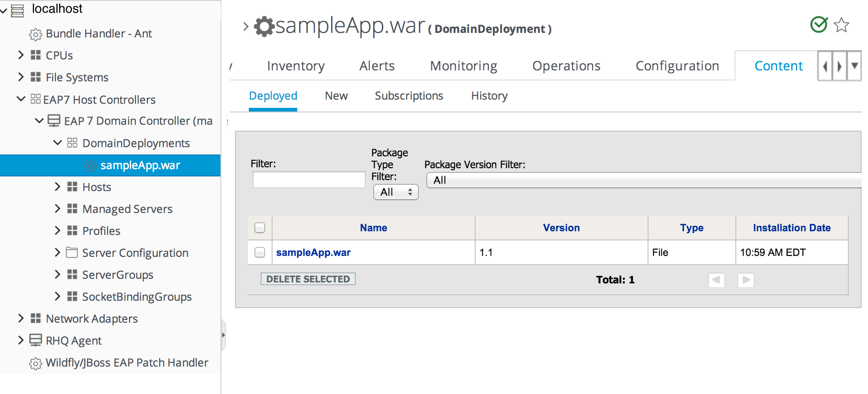Viewport: 868px width, 394px height.
Task: Switch to the Monitoring tab
Action: point(463,66)
